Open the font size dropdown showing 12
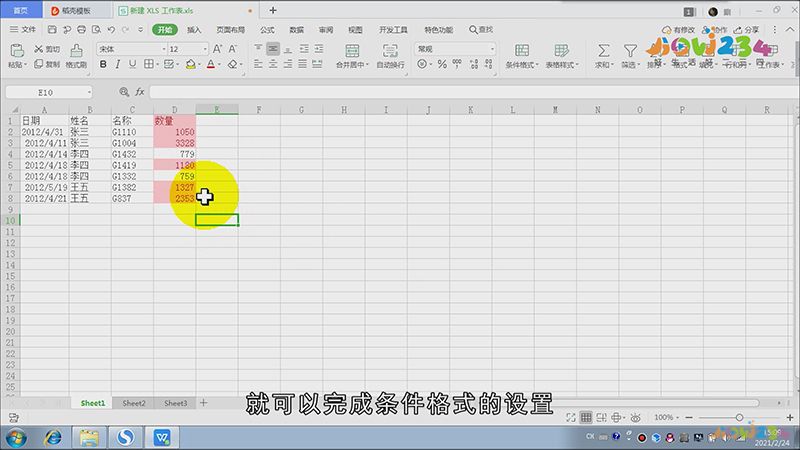 pyautogui.click(x=205, y=49)
